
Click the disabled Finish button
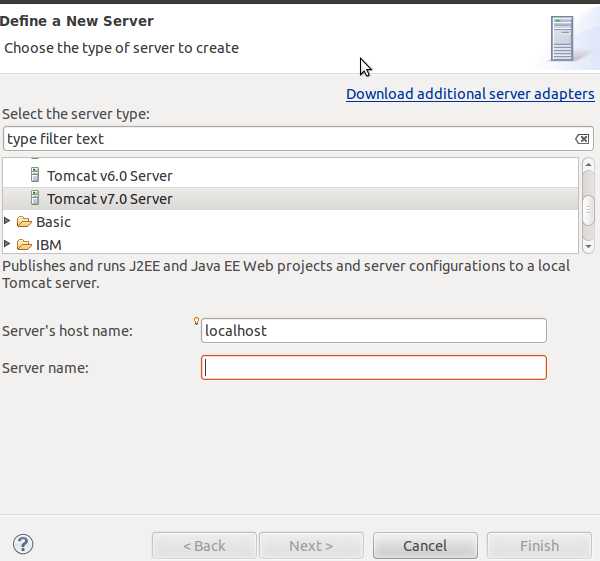(x=539, y=545)
